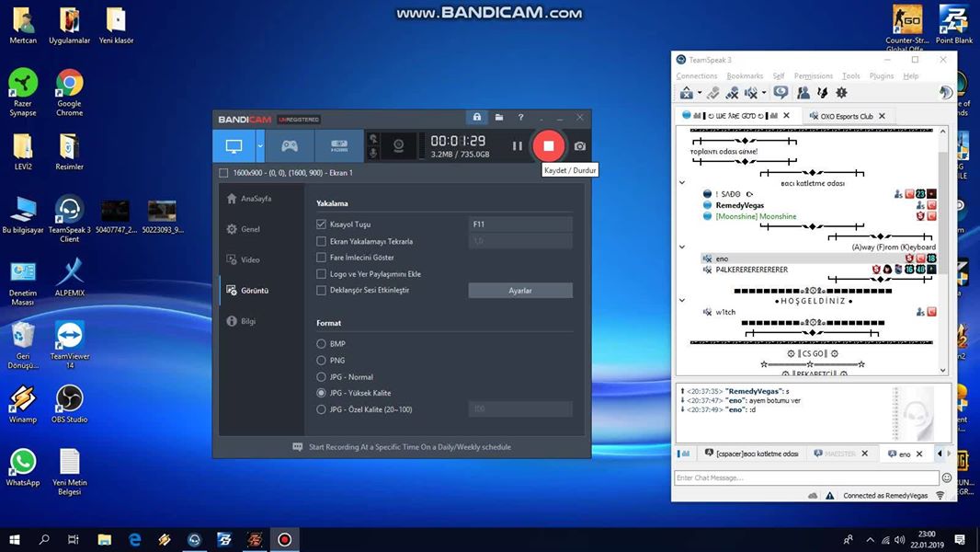The image size is (980, 552).
Task: Collapse the bacı katletme odası channel
Action: pos(682,182)
